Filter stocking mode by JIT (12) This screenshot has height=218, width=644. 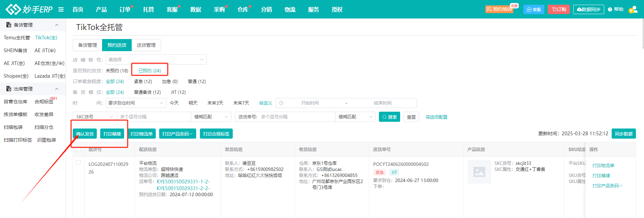tap(178, 92)
